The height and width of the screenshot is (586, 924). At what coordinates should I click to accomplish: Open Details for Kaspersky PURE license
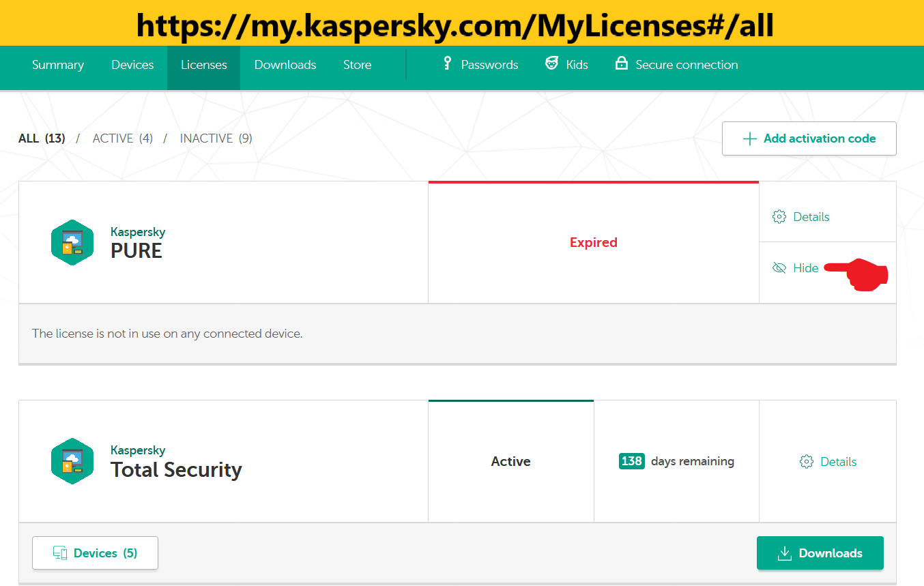[x=800, y=217]
